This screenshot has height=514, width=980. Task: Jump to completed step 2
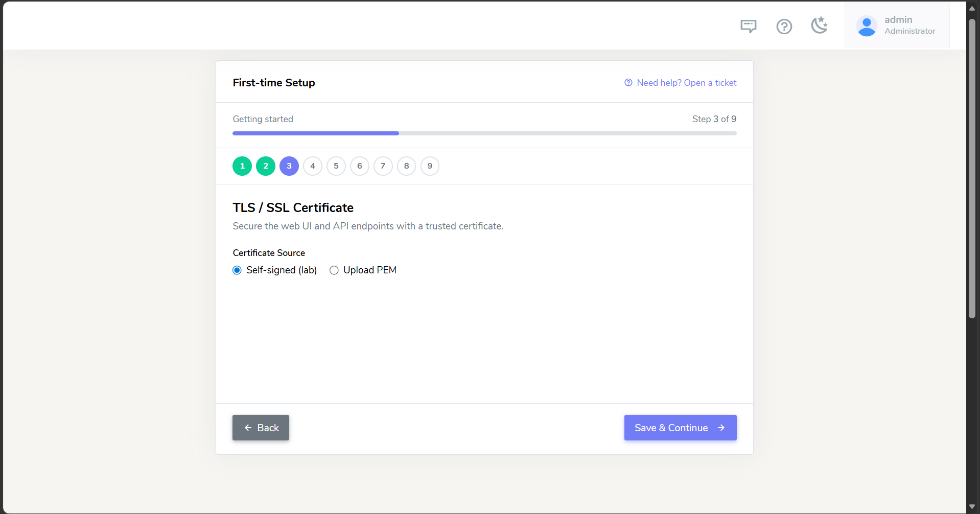pyautogui.click(x=266, y=166)
